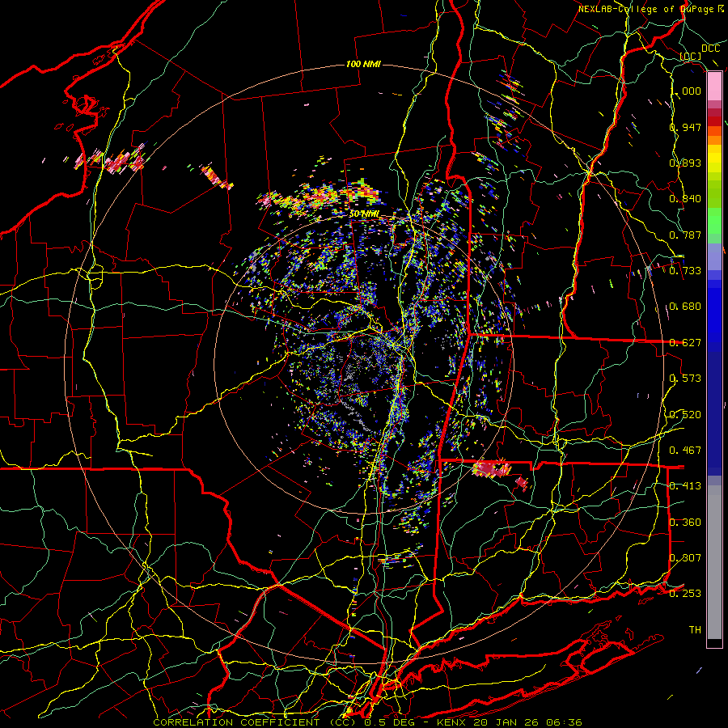Click the 0.947 legend value
This screenshot has height=728, width=728.
[685, 127]
